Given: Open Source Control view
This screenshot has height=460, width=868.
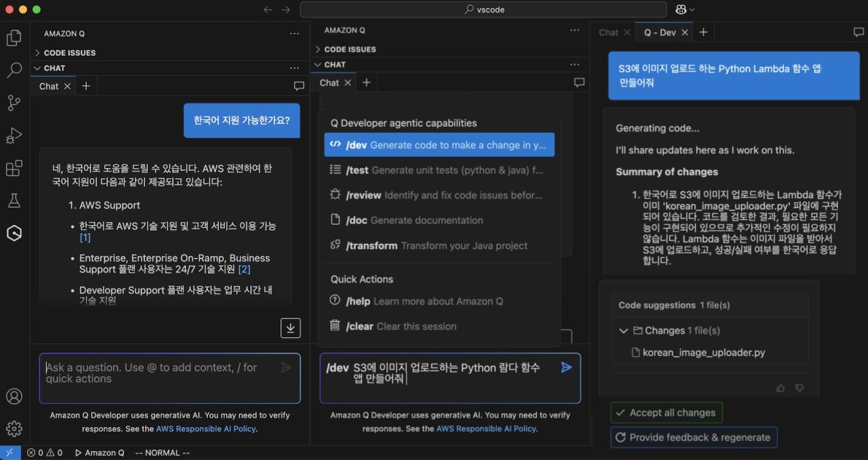Looking at the screenshot, I should [14, 102].
